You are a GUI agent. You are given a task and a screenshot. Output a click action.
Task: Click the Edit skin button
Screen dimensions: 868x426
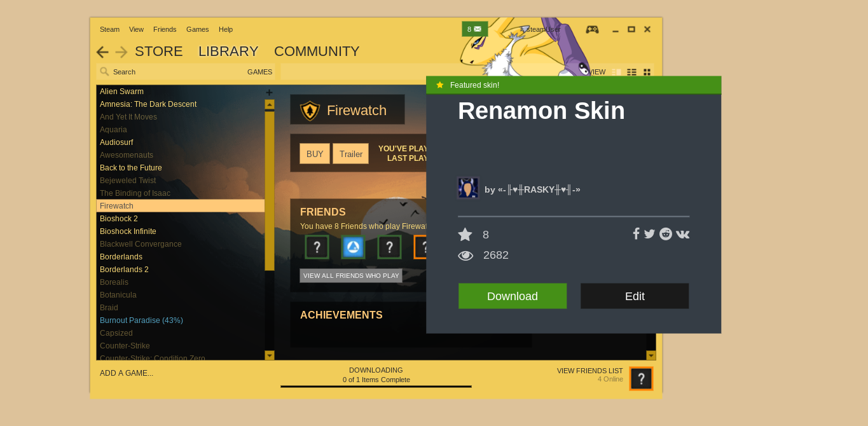(x=635, y=296)
